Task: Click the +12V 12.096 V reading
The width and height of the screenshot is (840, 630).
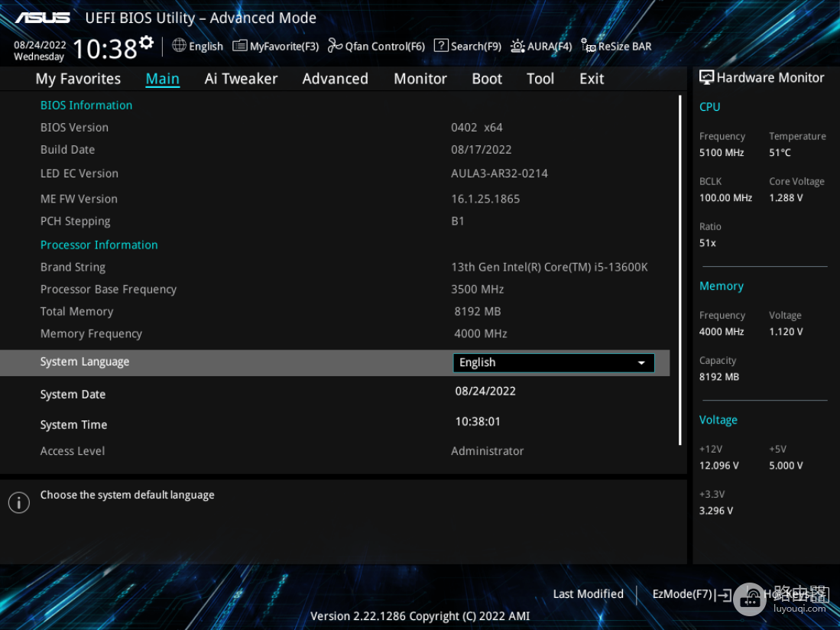Action: (719, 466)
